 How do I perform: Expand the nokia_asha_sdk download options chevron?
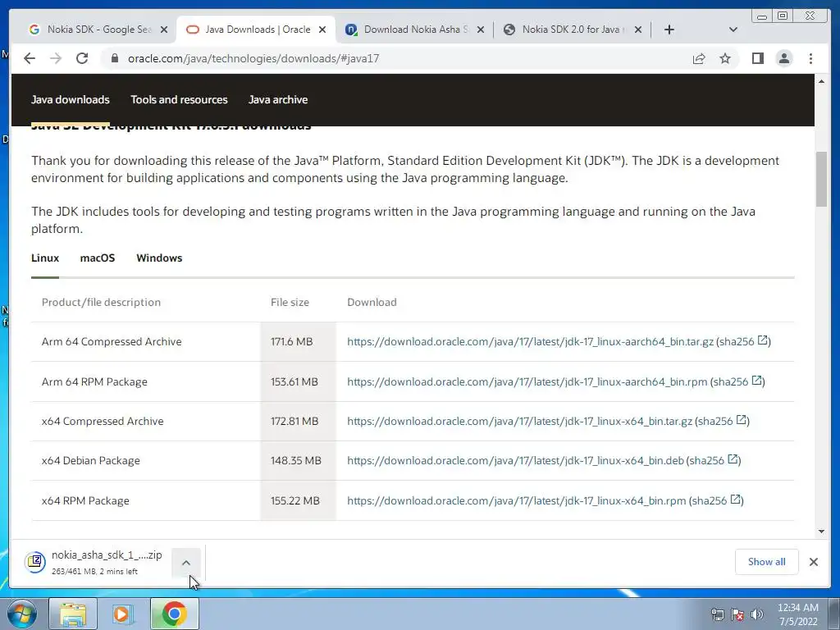pos(186,563)
